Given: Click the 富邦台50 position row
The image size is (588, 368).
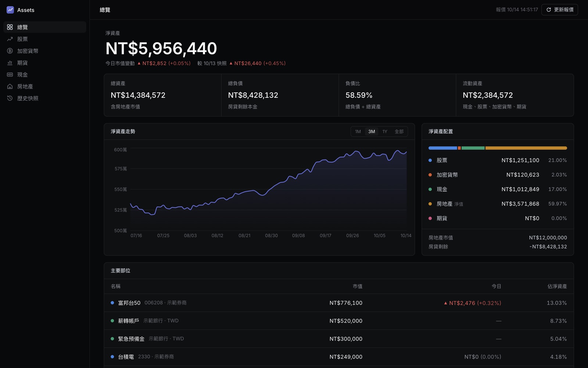Looking at the screenshot, I should point(339,303).
